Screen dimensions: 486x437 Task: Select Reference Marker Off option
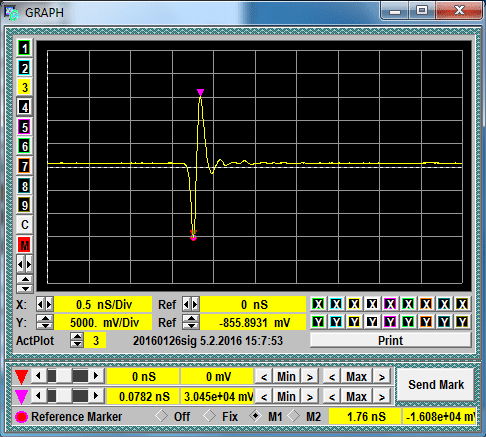(161, 416)
